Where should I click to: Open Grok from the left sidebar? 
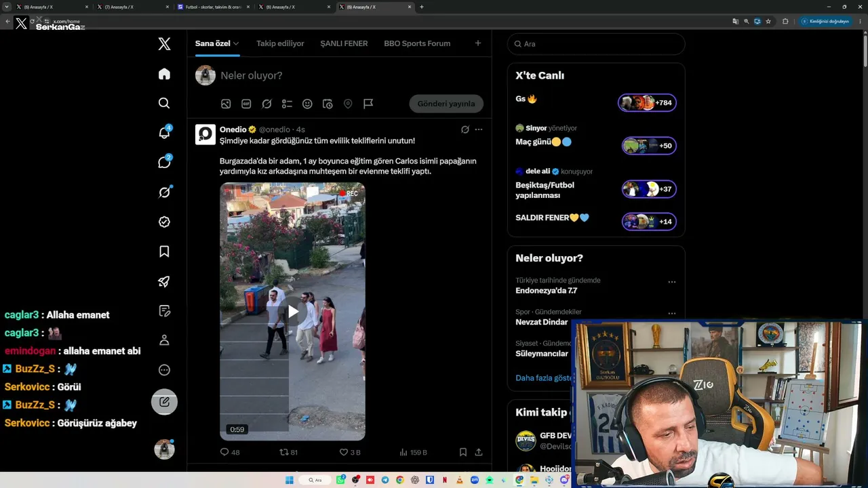click(164, 192)
